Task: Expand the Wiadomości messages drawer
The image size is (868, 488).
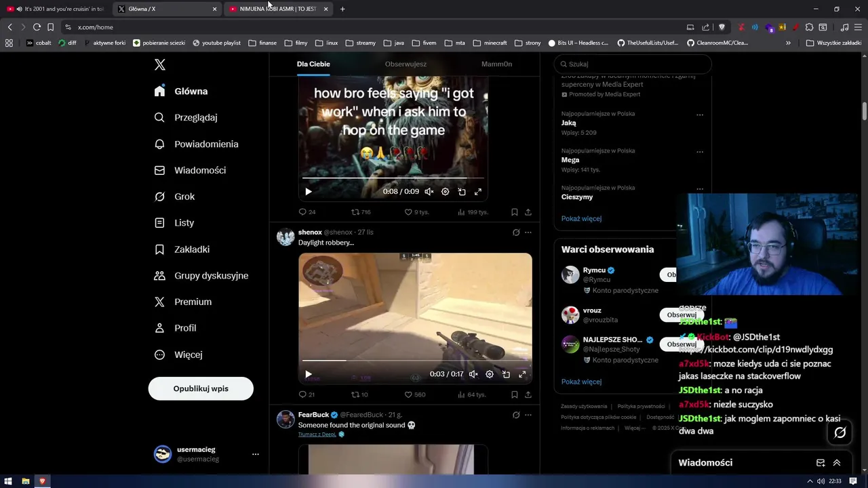Action: (837, 463)
